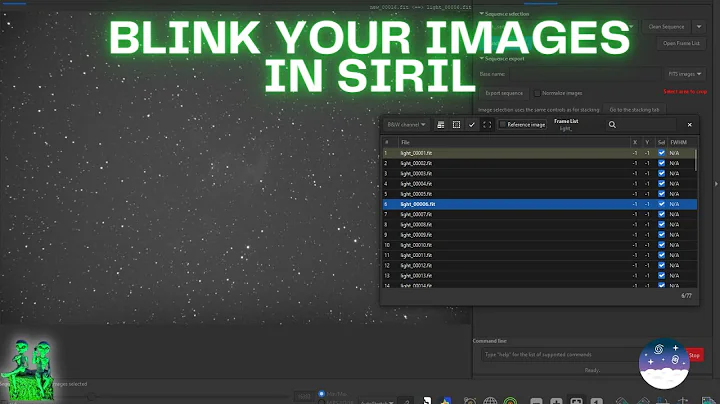
Task: Select highlighted row light_00006.fit
Action: pyautogui.click(x=540, y=204)
